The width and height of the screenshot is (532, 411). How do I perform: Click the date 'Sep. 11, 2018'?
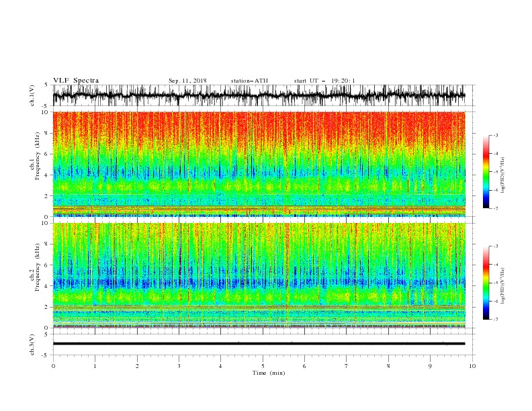[x=187, y=81]
